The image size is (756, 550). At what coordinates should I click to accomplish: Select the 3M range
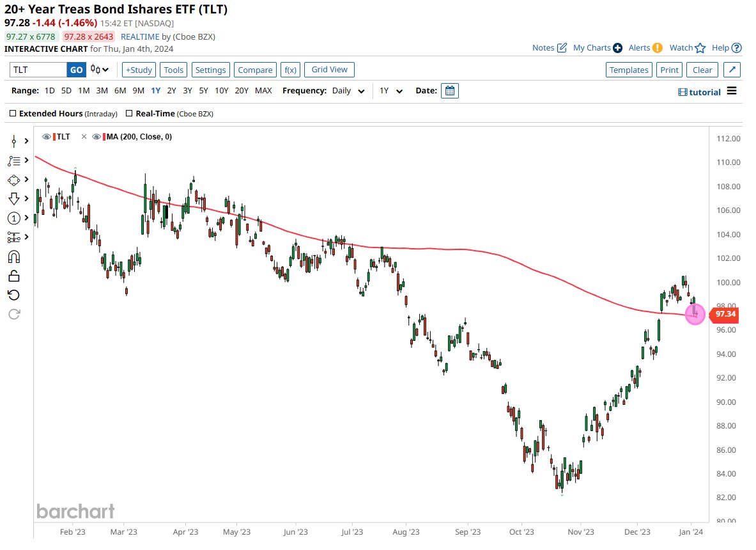tap(102, 91)
